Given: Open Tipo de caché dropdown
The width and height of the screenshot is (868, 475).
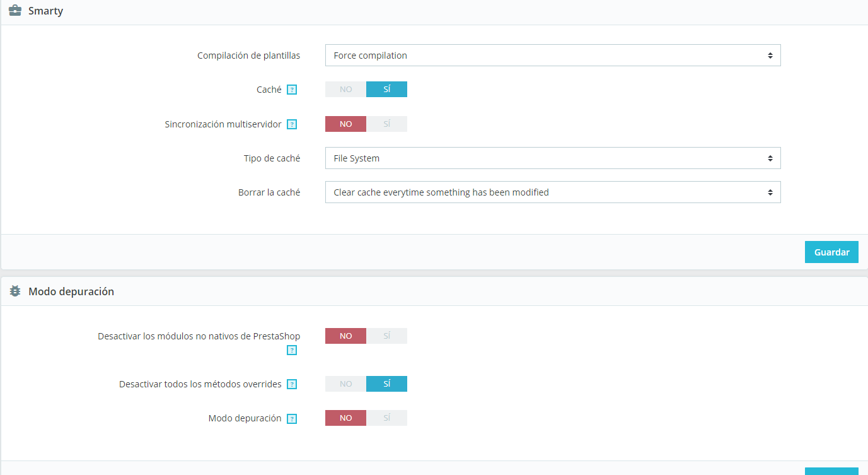Looking at the screenshot, I should [x=553, y=158].
